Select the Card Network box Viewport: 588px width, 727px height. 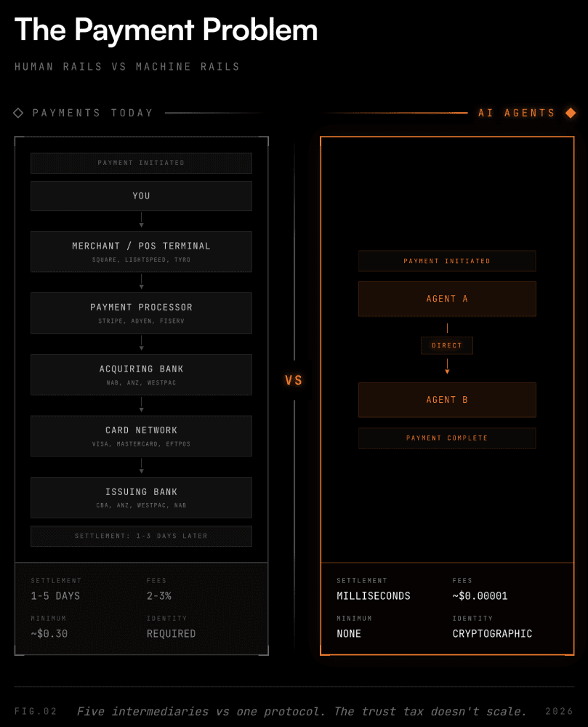pos(141,435)
